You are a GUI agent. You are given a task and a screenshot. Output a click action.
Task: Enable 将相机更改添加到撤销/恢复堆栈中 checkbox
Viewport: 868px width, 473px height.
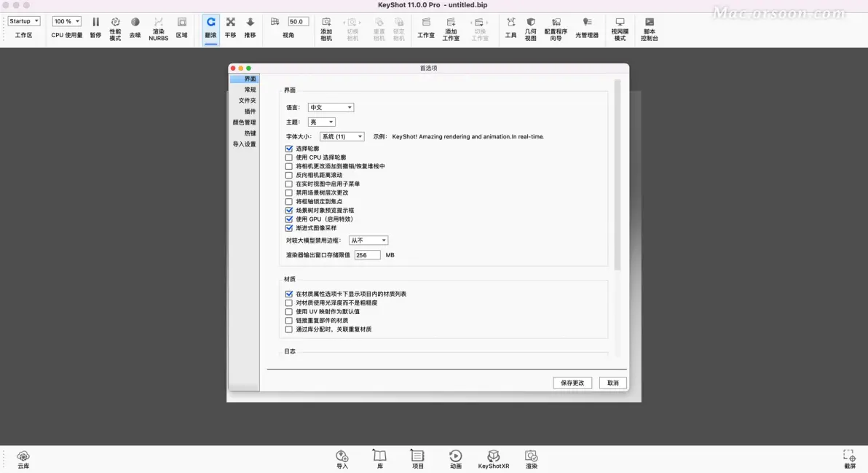coord(289,166)
